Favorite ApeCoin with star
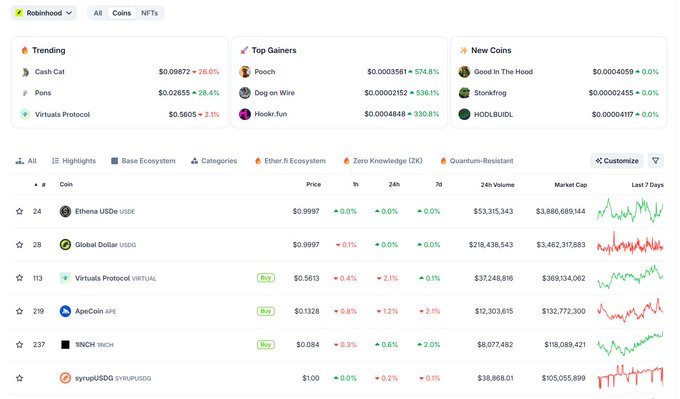The image size is (680, 399). click(20, 311)
